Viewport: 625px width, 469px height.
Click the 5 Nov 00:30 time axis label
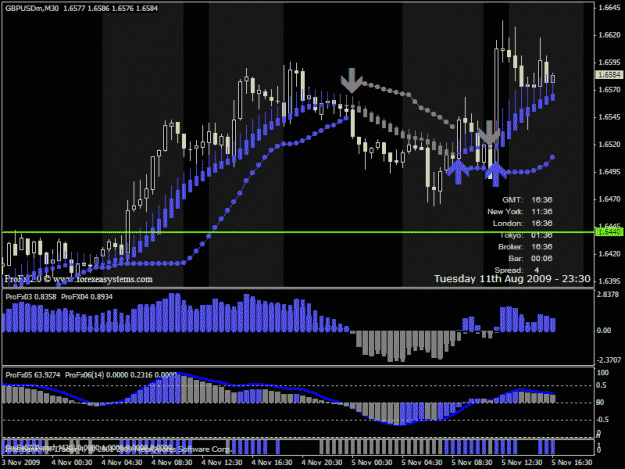click(x=372, y=463)
